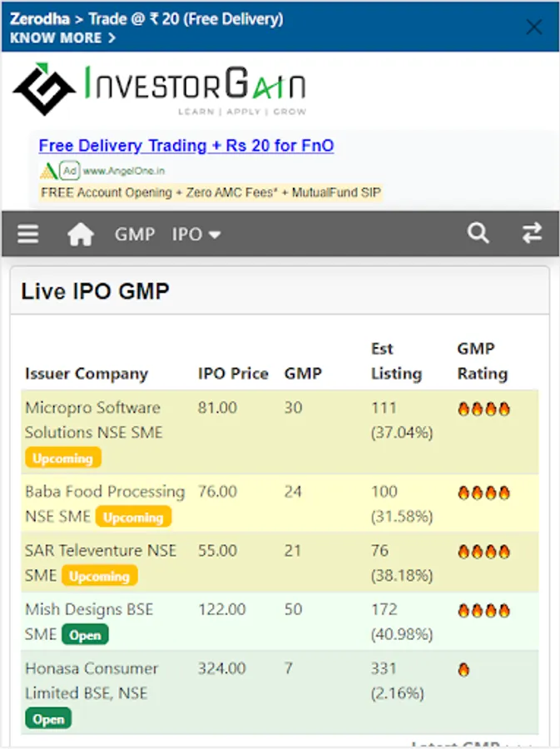
Task: Select GMP value 7
Action: coord(289,668)
